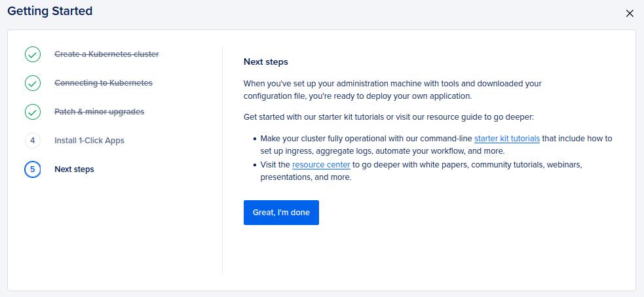Open the starter kit tutorials link

click(506, 139)
